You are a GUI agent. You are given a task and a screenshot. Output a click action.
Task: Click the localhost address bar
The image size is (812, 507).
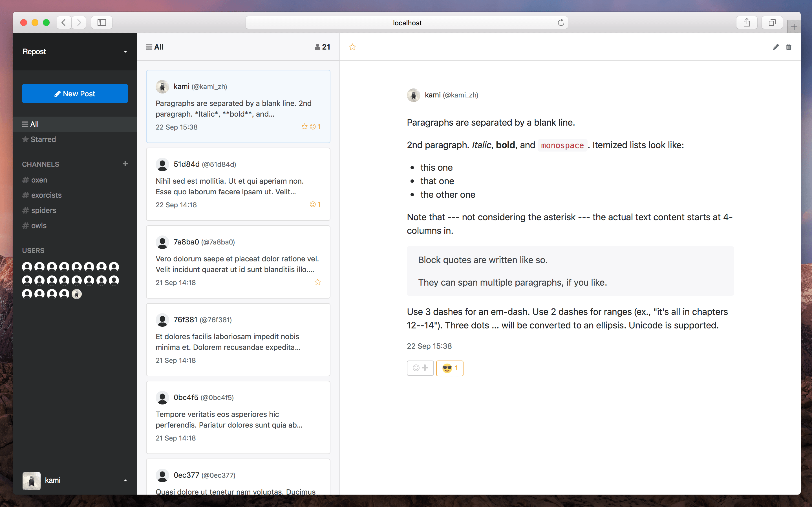tap(407, 23)
